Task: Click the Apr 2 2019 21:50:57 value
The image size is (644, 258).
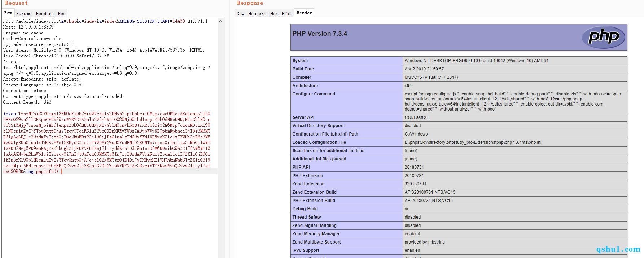Action: point(424,69)
